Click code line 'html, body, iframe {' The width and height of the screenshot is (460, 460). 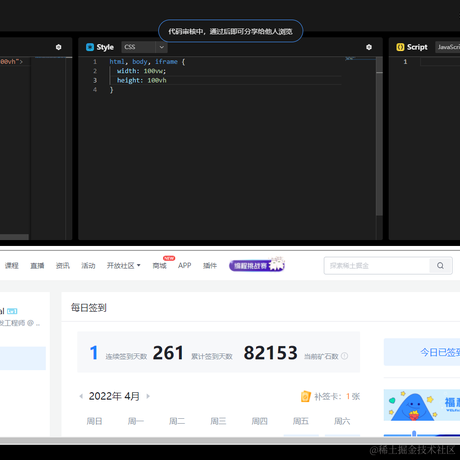click(147, 62)
